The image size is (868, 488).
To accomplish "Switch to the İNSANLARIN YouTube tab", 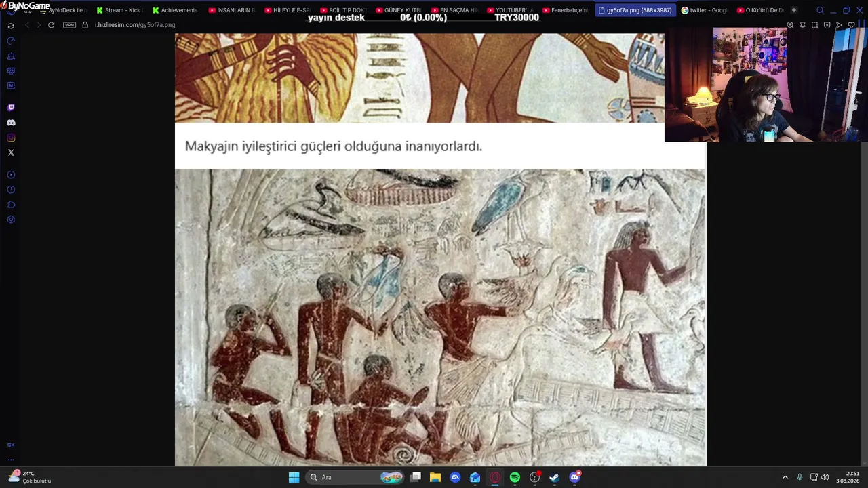I will point(231,10).
